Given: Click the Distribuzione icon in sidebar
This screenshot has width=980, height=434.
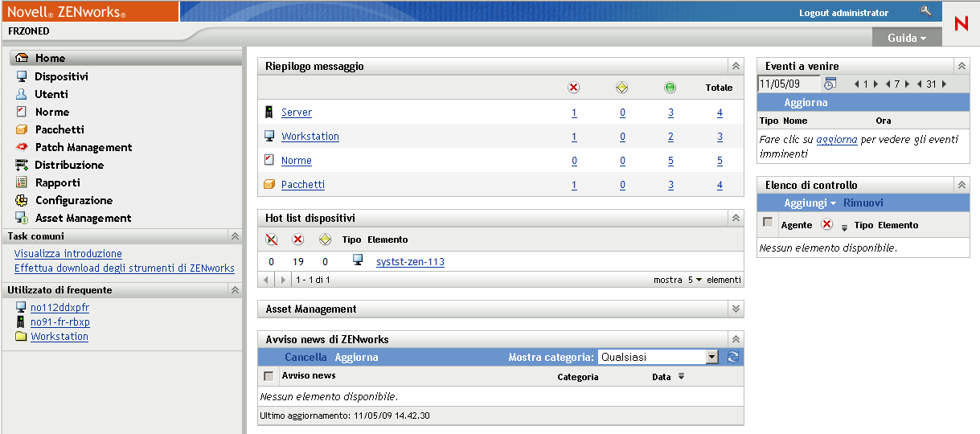Looking at the screenshot, I should pyautogui.click(x=22, y=165).
